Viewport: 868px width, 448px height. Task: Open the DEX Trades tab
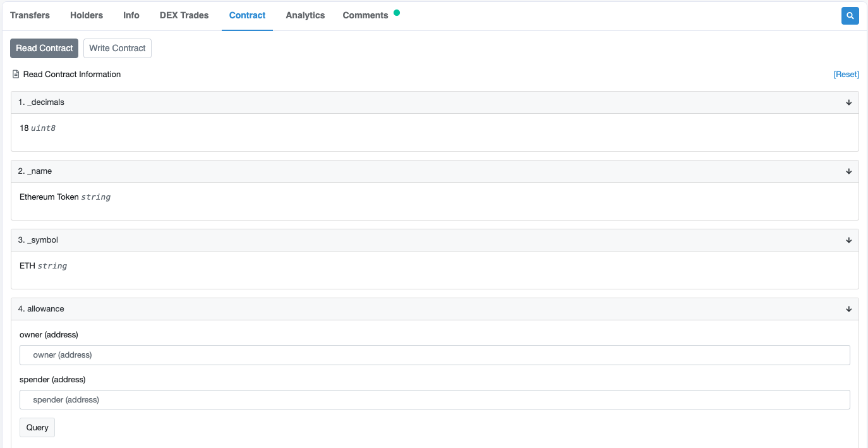pos(184,15)
